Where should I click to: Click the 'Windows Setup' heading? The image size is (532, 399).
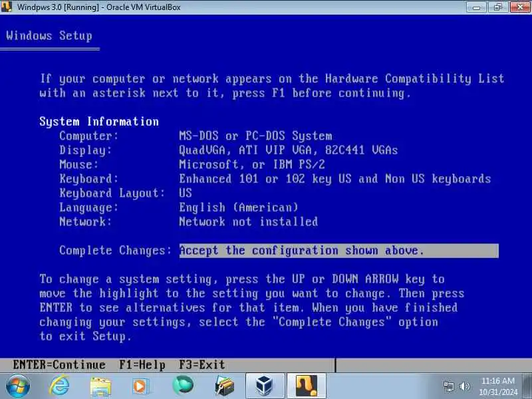click(49, 36)
